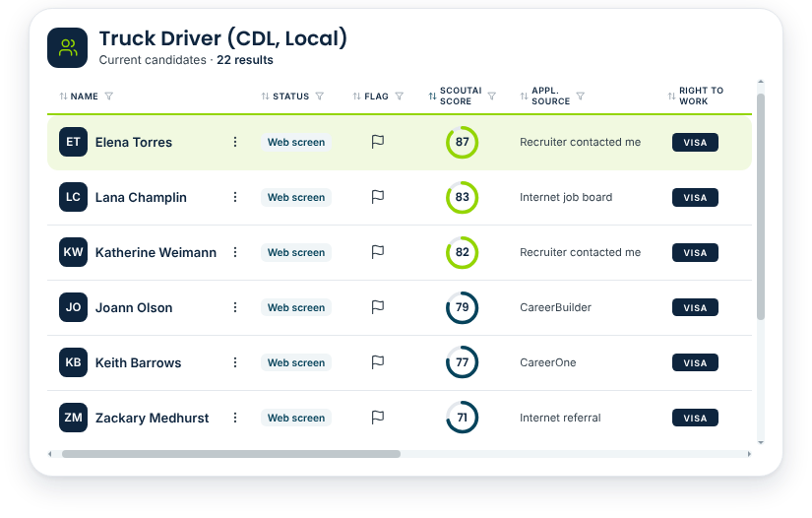This screenshot has width=812, height=518.
Task: Click the scroll-left arrow of horizontal scrollbar
Action: coord(50,454)
